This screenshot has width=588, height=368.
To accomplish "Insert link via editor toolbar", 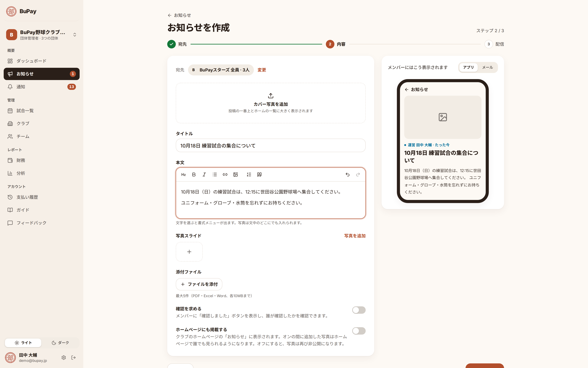I will pyautogui.click(x=225, y=174).
